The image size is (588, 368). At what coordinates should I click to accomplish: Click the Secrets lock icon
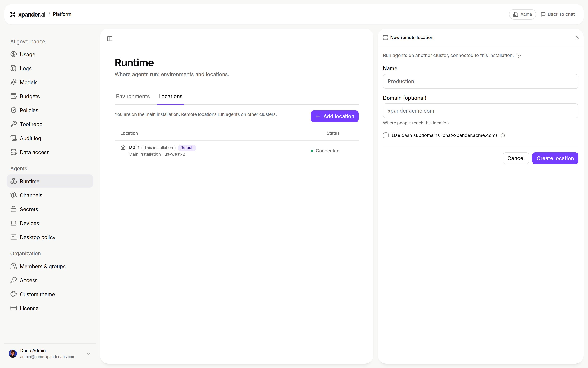pos(14,209)
